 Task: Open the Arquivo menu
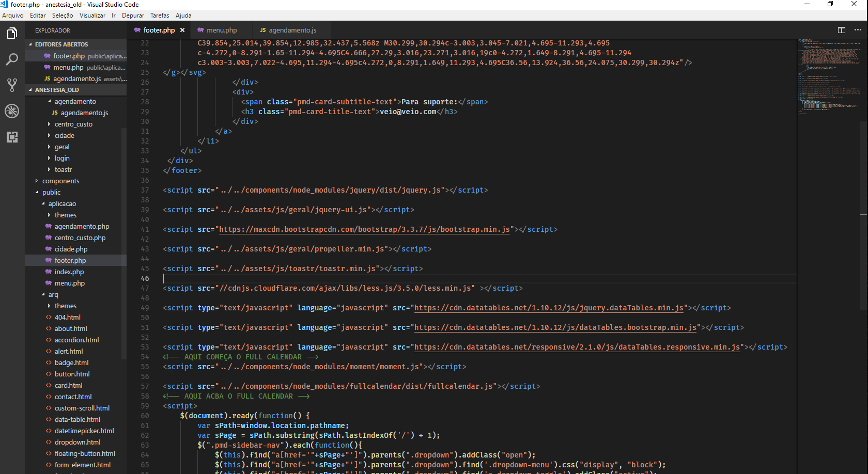tap(13, 15)
